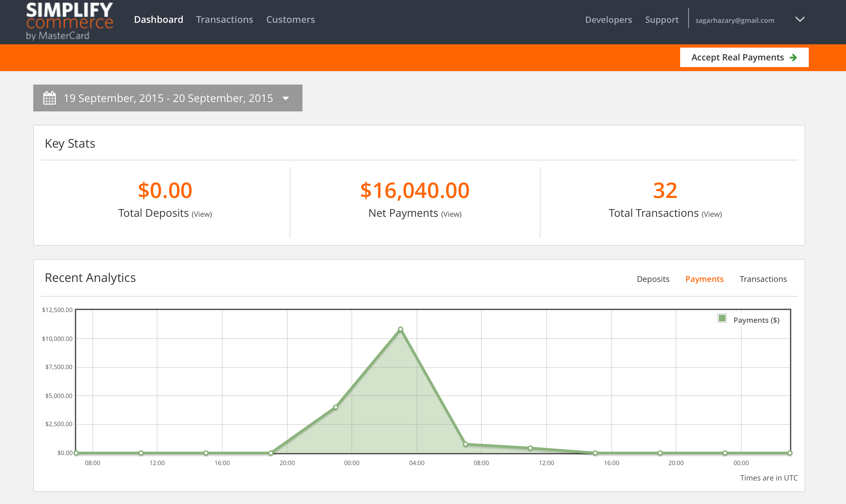Open the Developers link

point(608,20)
